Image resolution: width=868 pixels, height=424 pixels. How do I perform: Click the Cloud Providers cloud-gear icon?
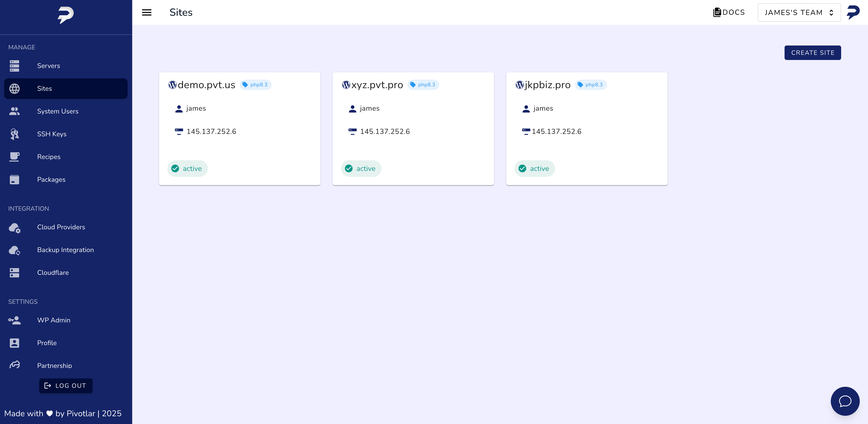tap(14, 228)
